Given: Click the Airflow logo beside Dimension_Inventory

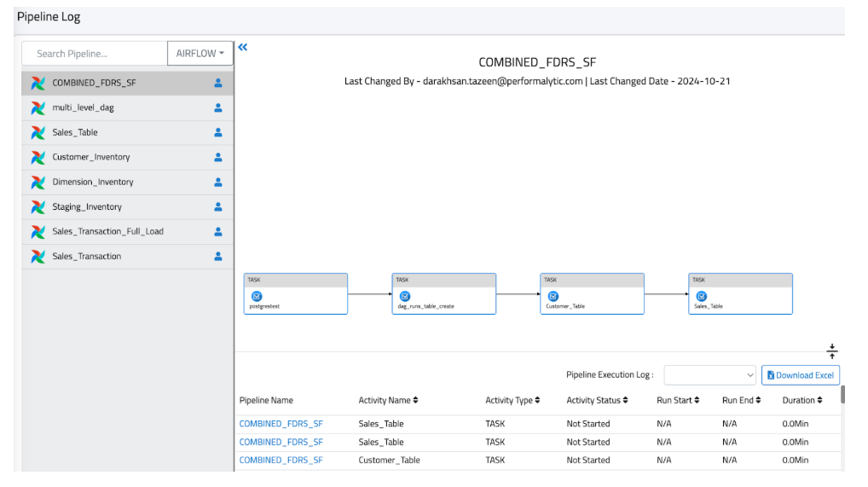Looking at the screenshot, I should pyautogui.click(x=38, y=183).
